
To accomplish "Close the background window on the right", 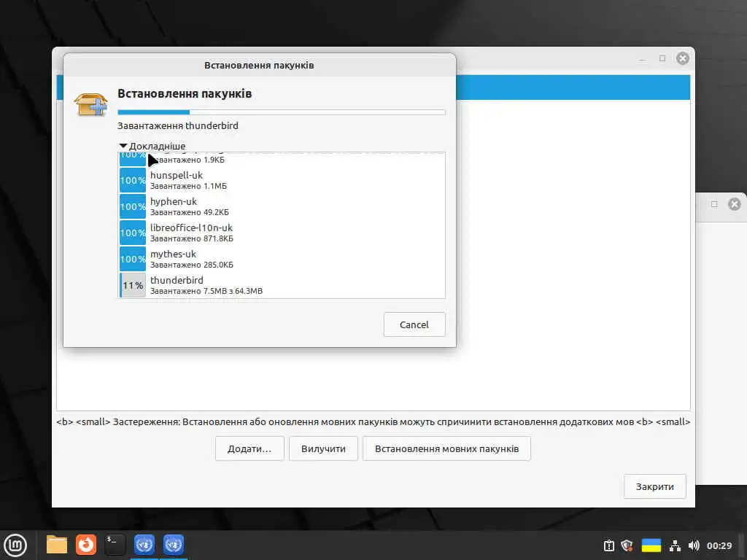I will [x=735, y=204].
